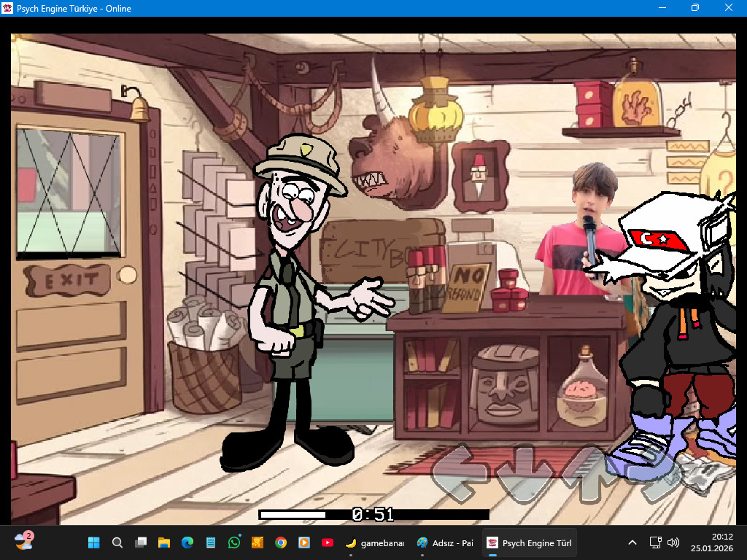The image size is (747, 560).
Task: Click the song time progress bar
Action: tap(373, 514)
